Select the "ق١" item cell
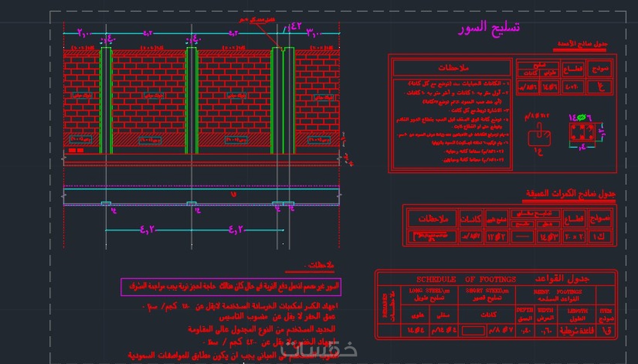This screenshot has width=638, height=364. pyautogui.click(x=606, y=331)
